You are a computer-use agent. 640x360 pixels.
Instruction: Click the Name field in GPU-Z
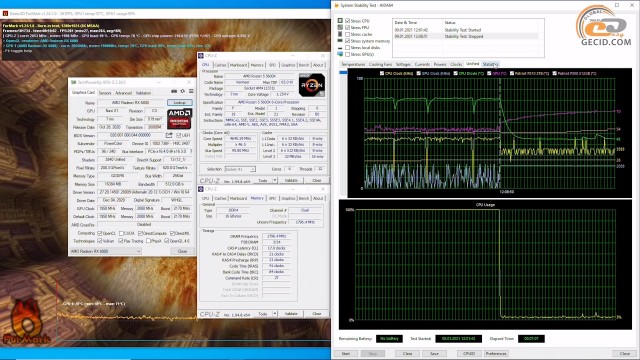click(131, 102)
